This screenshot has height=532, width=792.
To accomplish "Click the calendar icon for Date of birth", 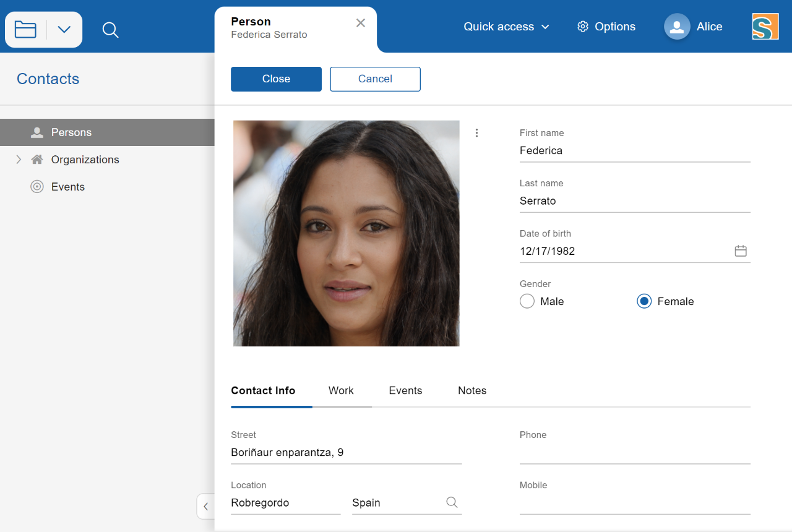I will click(740, 251).
